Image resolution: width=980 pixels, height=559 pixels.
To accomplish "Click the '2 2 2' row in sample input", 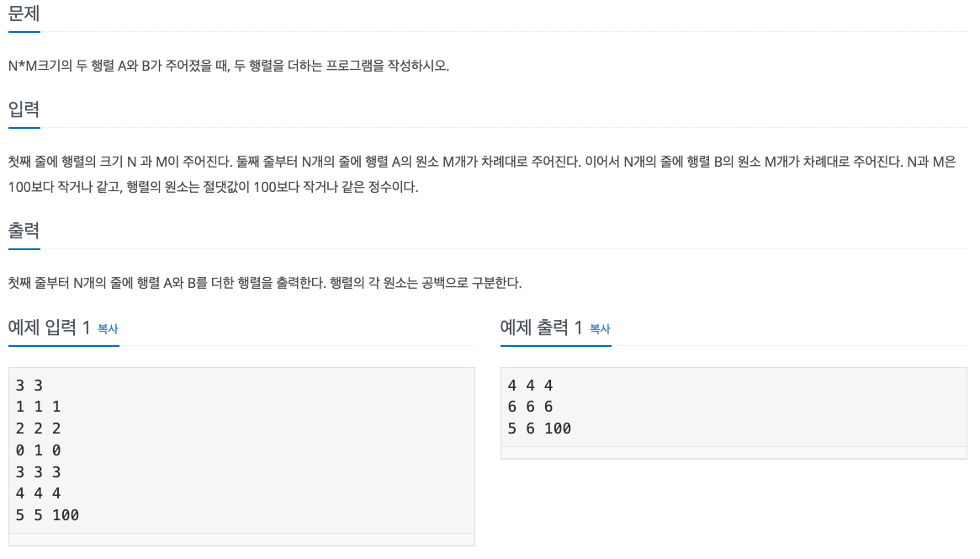I will 38,429.
